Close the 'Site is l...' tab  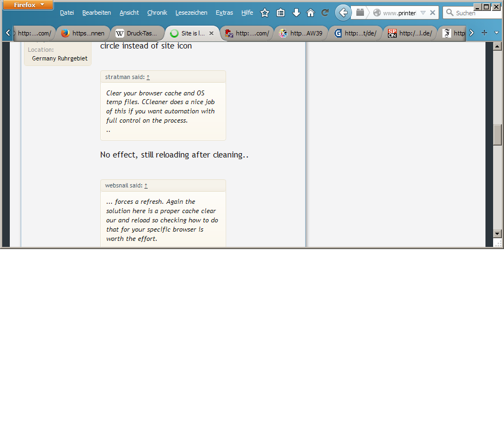click(x=211, y=33)
